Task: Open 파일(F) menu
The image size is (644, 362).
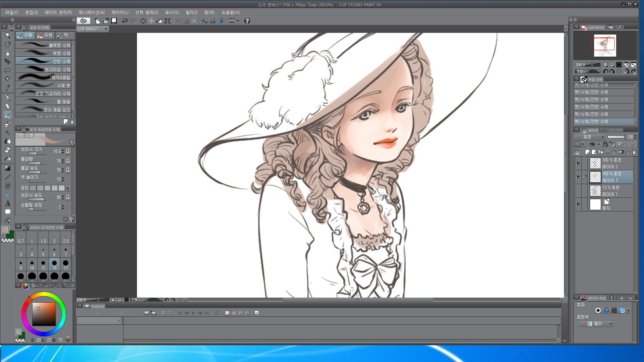Action: pyautogui.click(x=12, y=12)
